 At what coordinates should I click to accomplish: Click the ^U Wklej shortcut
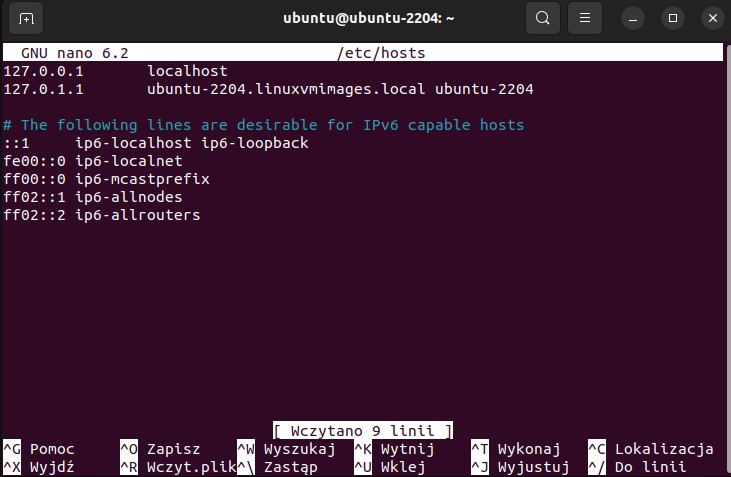click(x=390, y=467)
